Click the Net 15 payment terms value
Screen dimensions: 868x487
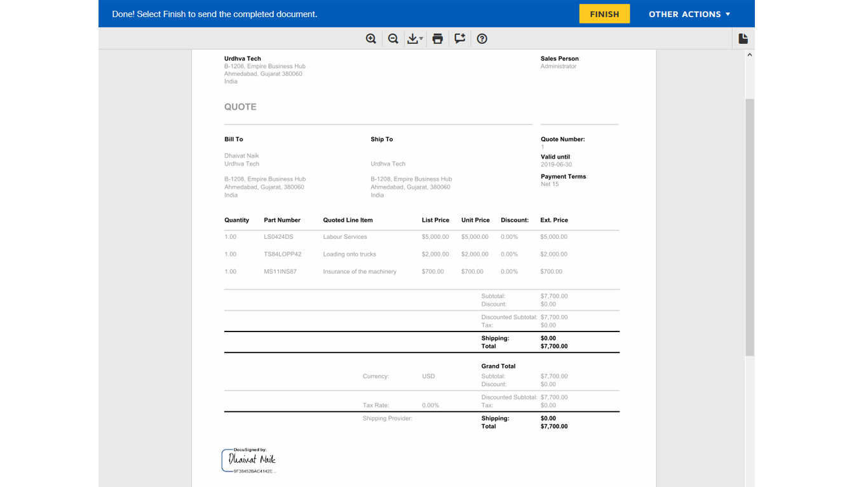click(x=550, y=184)
